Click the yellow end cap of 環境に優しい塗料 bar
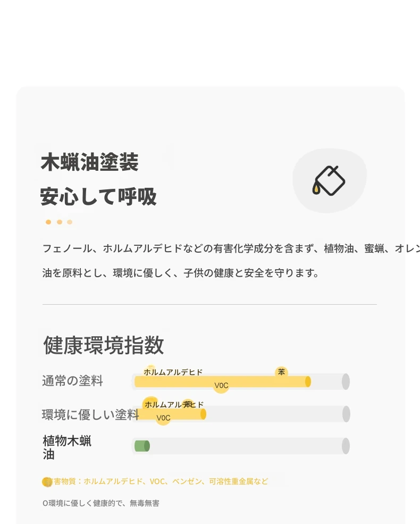The height and width of the screenshot is (524, 420). coord(203,414)
